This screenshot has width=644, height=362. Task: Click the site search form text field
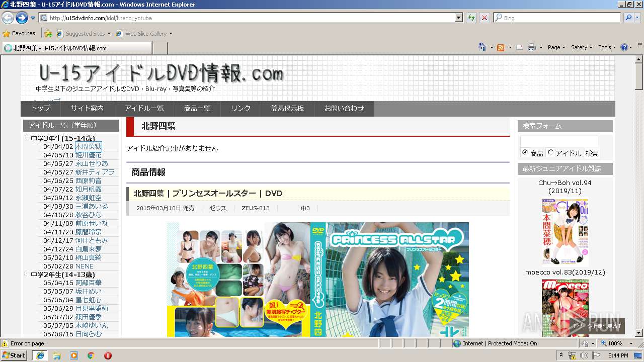pos(559,141)
